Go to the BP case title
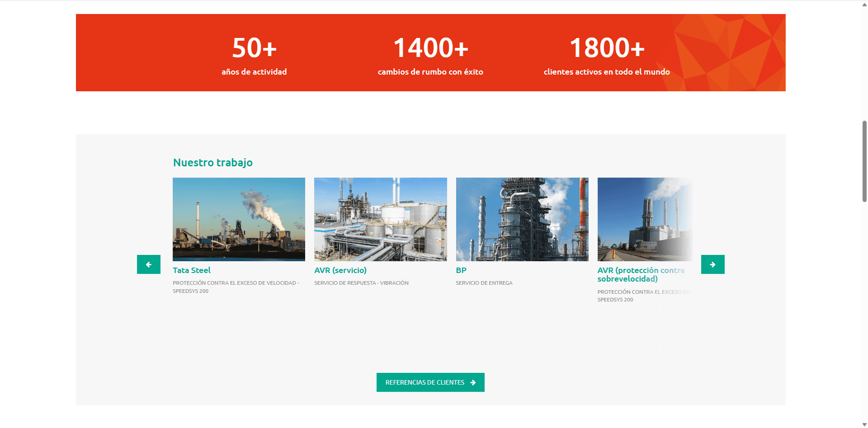 [461, 270]
